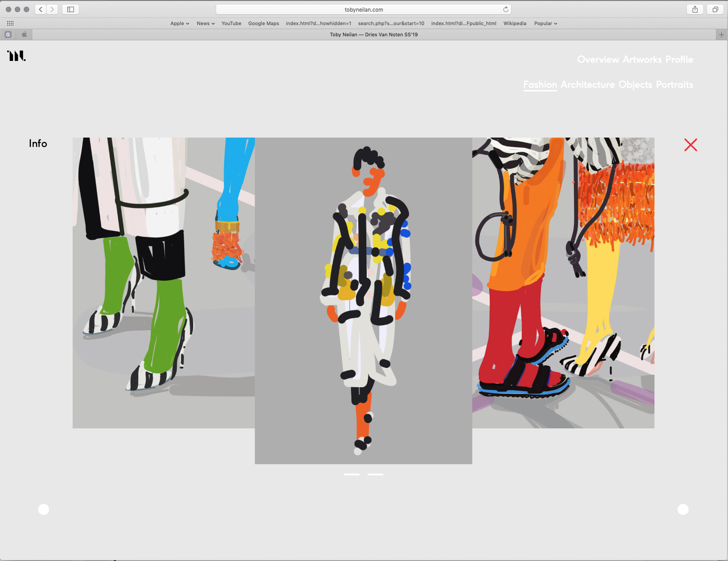Screen dimensions: 728x561
Task: Expand the News bookmarks dropdown
Action: [x=205, y=23]
